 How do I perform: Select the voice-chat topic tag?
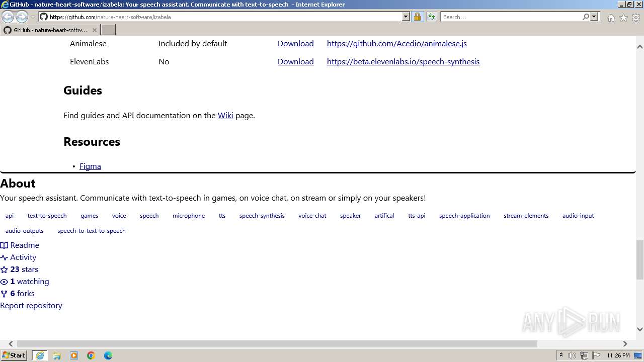[312, 216]
